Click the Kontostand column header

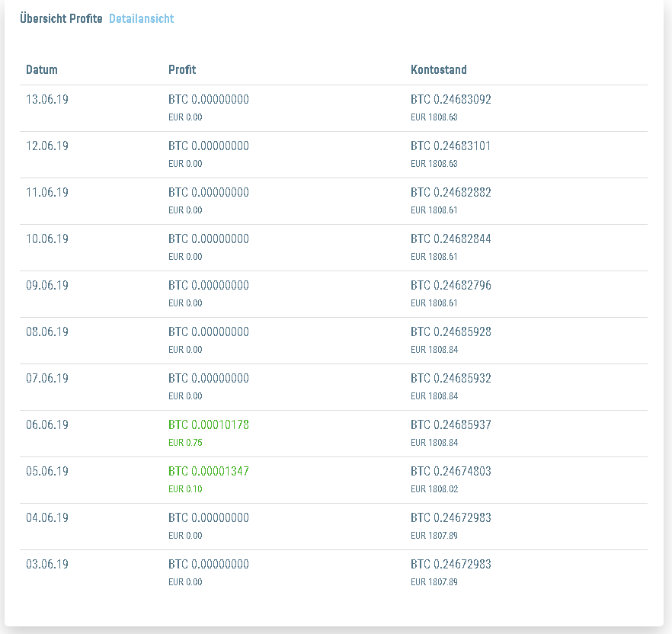click(x=439, y=69)
